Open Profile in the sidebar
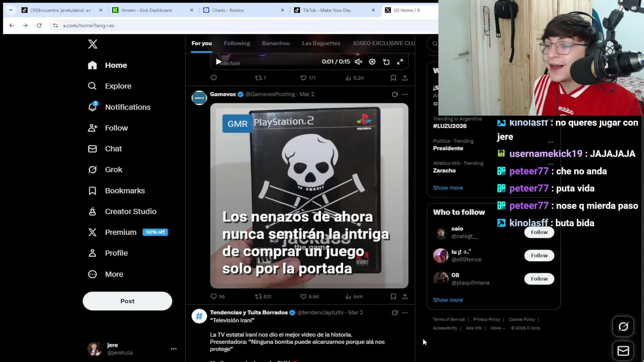This screenshot has width=644, height=362. [x=108, y=253]
